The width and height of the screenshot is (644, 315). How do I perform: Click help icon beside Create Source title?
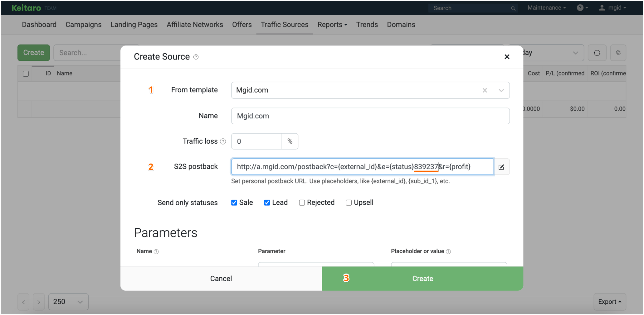tap(196, 57)
